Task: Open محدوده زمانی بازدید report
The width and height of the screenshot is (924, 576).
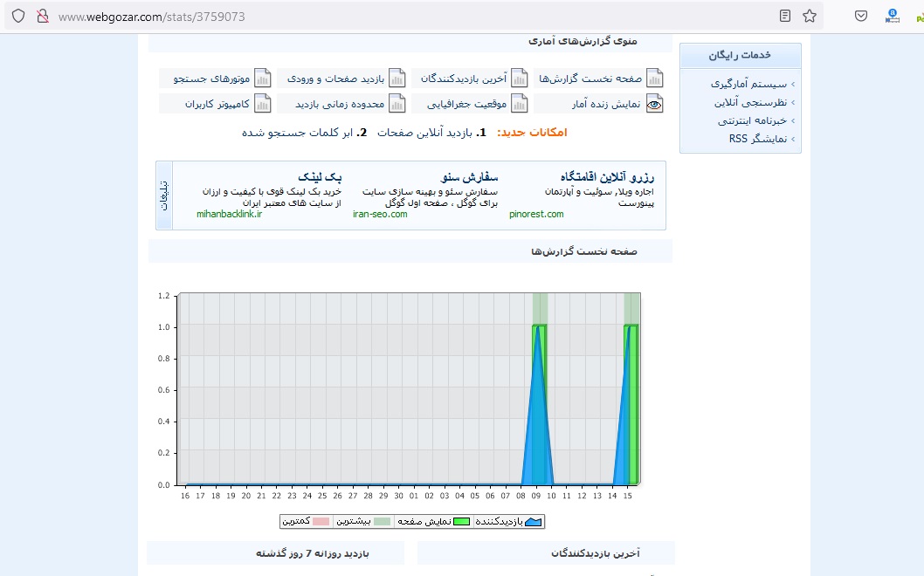Action: pos(340,104)
